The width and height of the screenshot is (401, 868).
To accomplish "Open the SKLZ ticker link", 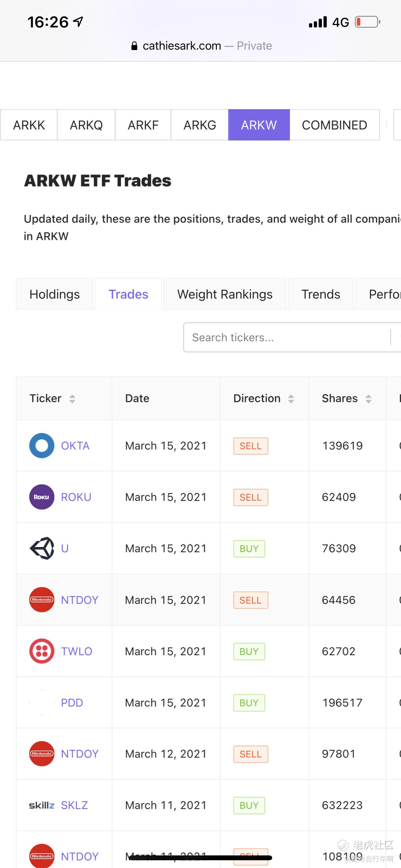I will 75,805.
